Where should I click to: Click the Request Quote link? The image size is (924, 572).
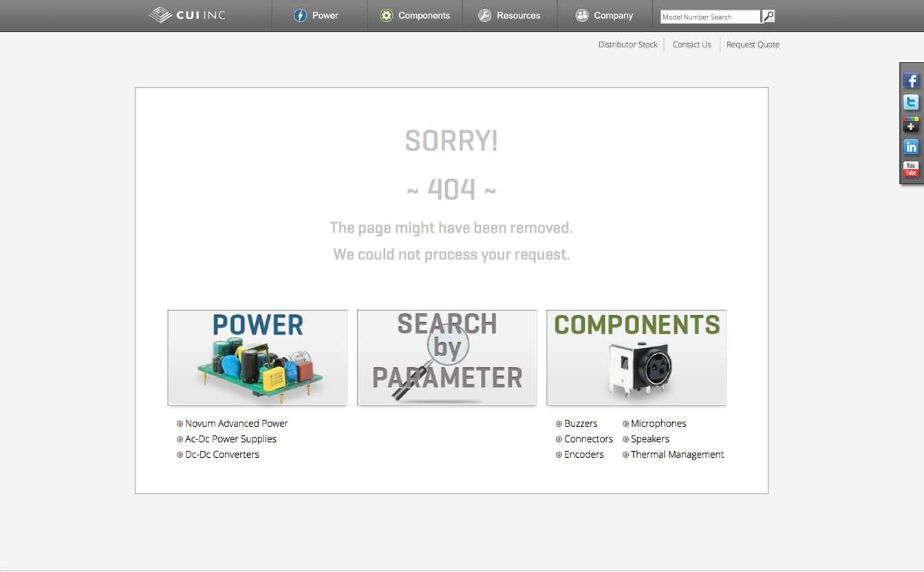click(753, 45)
